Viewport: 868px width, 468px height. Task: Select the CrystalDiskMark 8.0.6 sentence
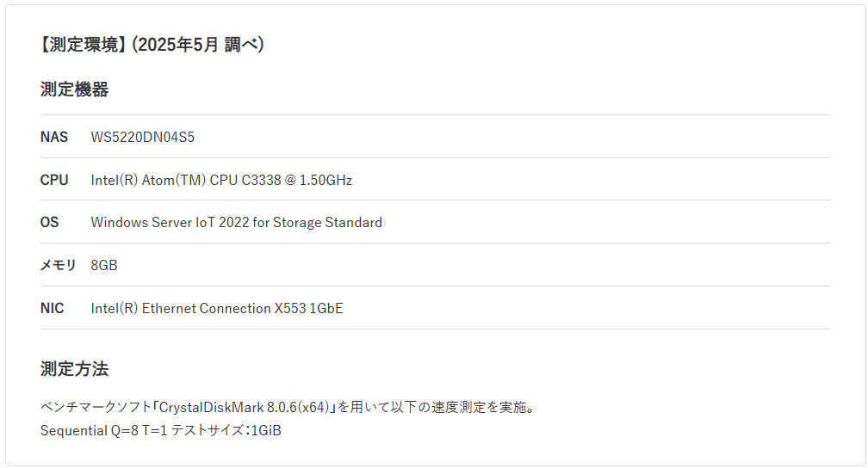pyautogui.click(x=288, y=408)
